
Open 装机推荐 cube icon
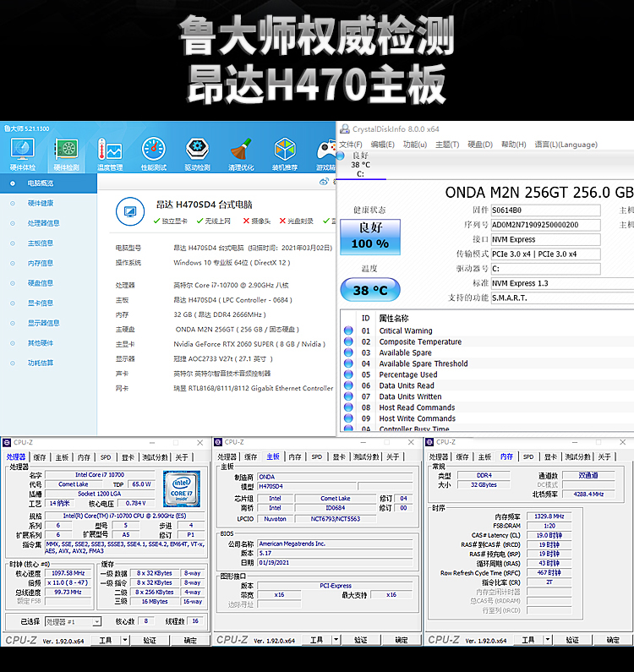click(x=285, y=155)
